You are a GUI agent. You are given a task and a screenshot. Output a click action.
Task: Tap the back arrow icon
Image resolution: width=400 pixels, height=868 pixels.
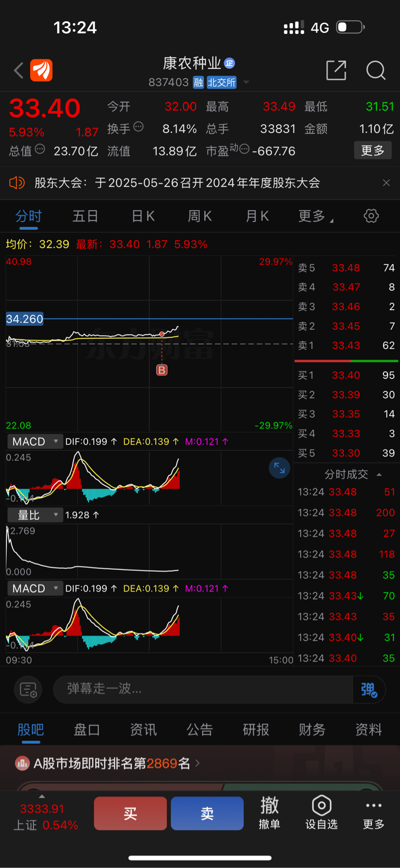click(19, 70)
